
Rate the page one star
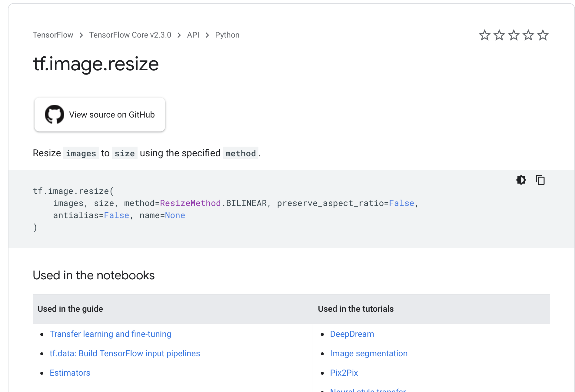coord(485,35)
